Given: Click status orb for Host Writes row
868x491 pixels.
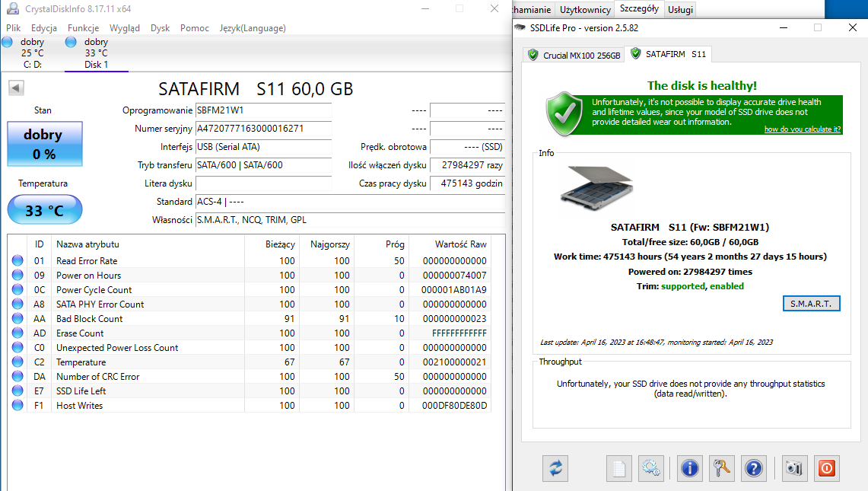Looking at the screenshot, I should tap(17, 405).
